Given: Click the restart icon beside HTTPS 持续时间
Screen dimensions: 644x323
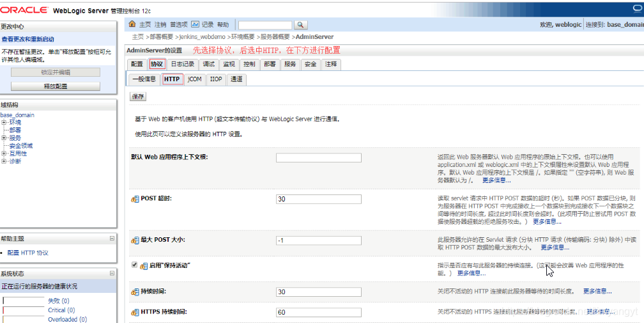Looking at the screenshot, I should [135, 313].
